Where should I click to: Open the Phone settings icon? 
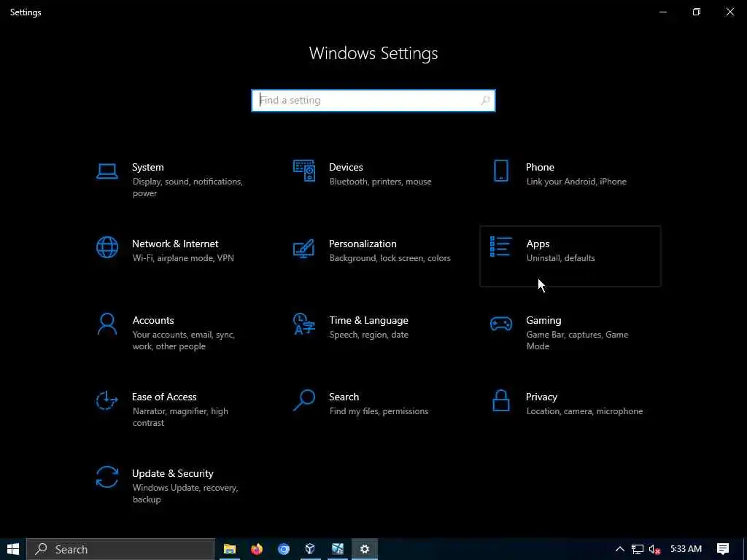click(x=500, y=171)
